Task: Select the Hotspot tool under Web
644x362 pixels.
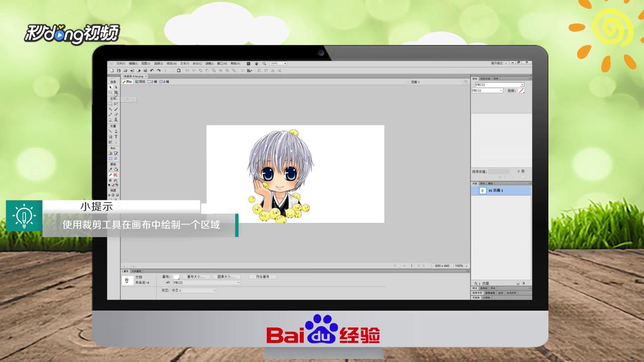Action: tap(110, 153)
